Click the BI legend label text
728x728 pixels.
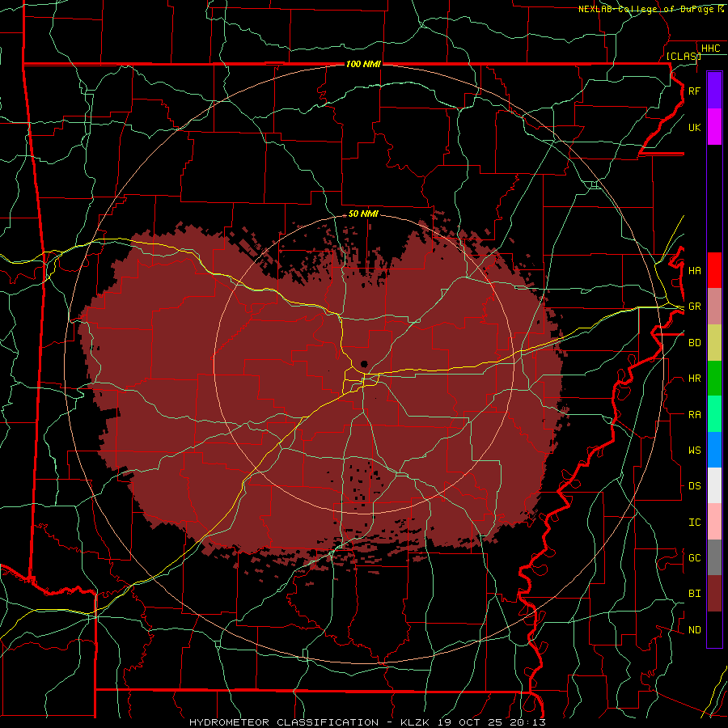tap(695, 594)
